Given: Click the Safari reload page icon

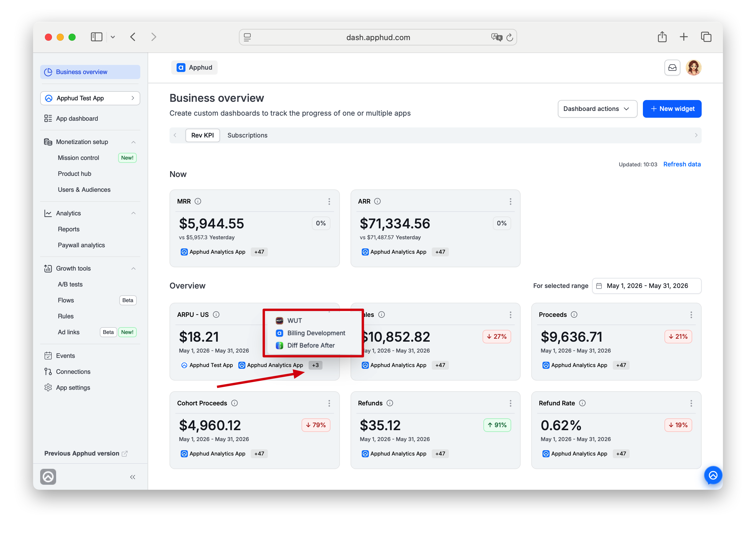Looking at the screenshot, I should (509, 37).
